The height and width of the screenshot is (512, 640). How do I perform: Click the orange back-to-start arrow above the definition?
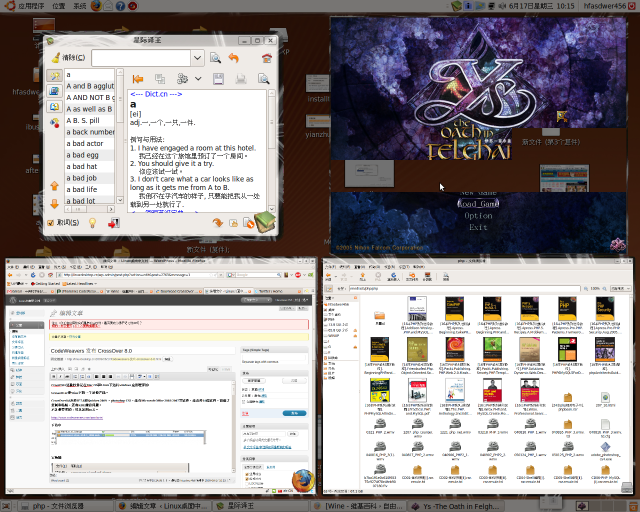pos(138,79)
